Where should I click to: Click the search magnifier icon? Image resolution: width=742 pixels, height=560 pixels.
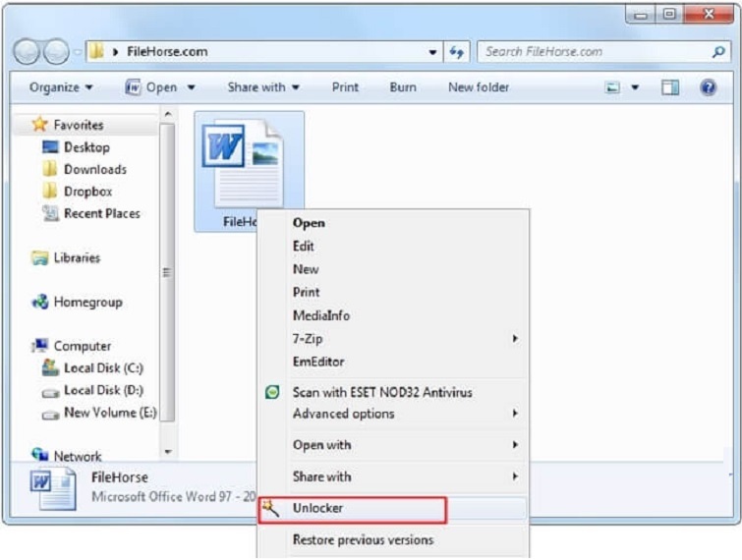coord(718,52)
